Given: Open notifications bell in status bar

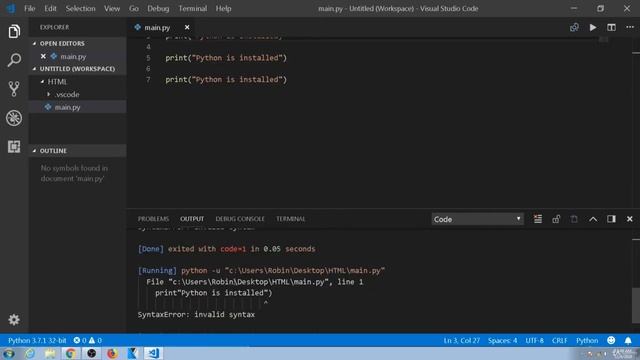Looking at the screenshot, I should coord(628,340).
